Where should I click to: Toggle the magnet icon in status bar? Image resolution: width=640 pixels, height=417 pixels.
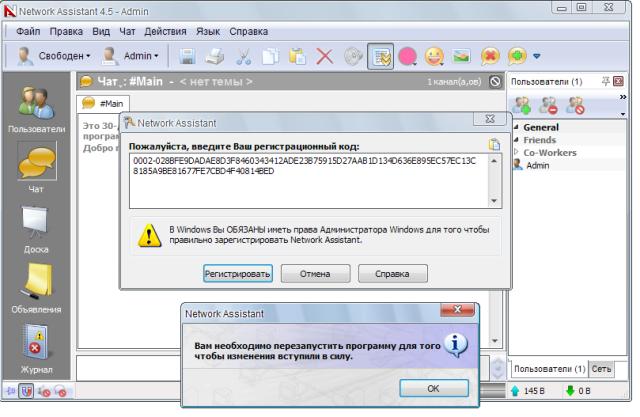click(x=26, y=392)
